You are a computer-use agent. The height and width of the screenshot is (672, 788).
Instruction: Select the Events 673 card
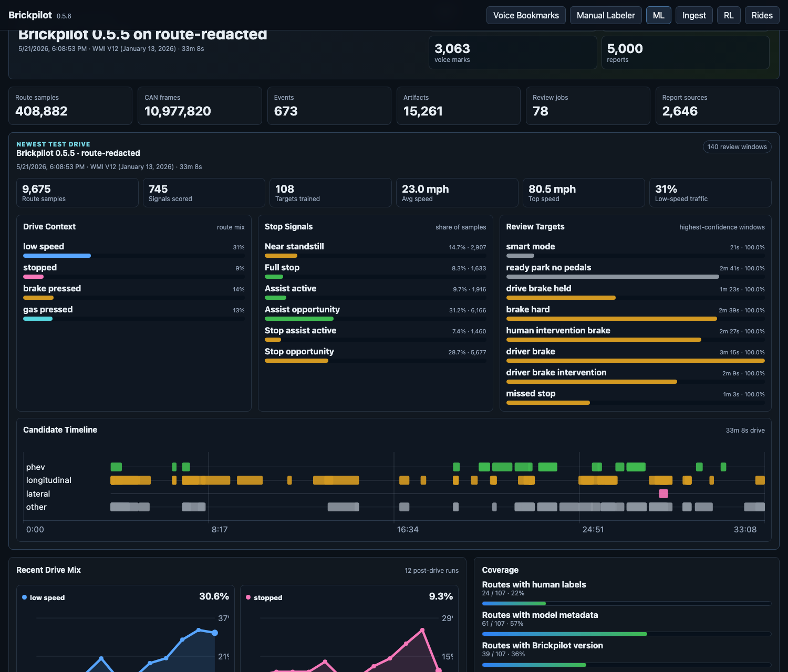[x=329, y=106]
